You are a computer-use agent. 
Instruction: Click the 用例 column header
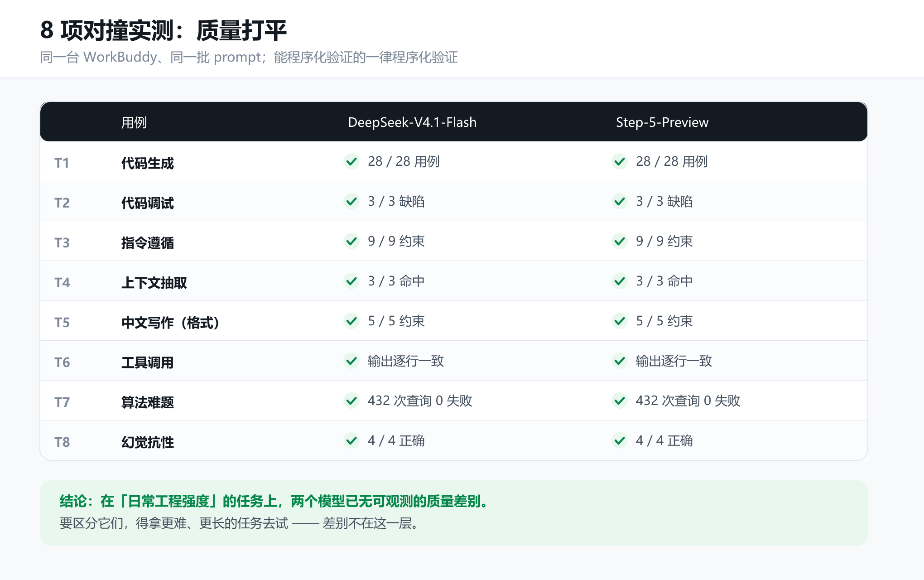click(x=134, y=122)
